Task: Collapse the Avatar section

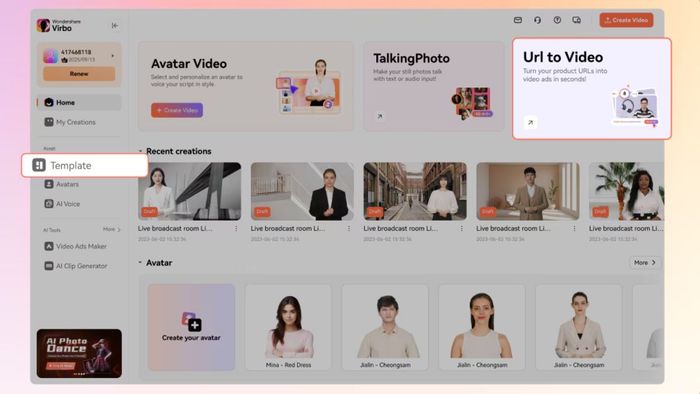Action: (140, 262)
